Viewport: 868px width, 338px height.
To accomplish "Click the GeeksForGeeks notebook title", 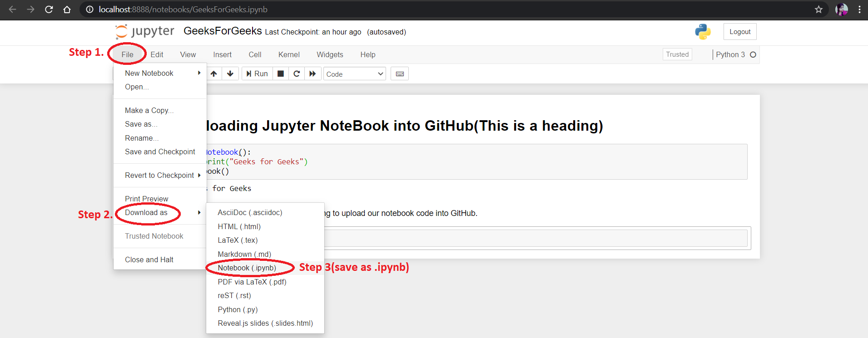I will (223, 31).
